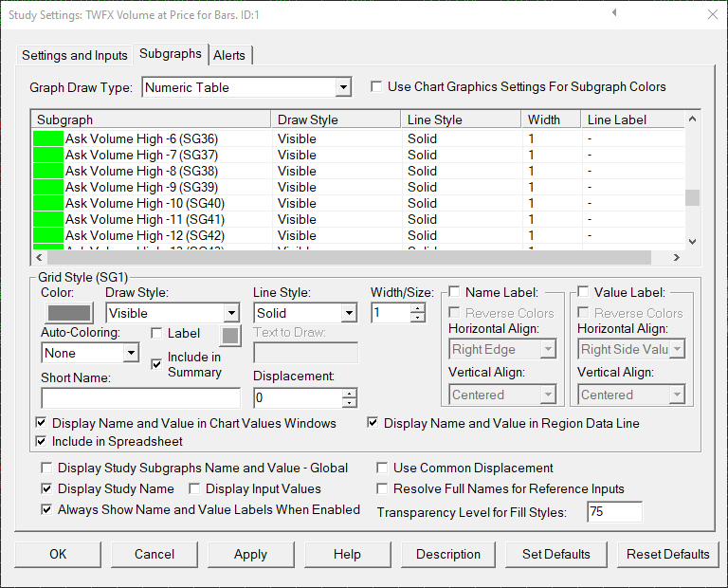Click the Short Name text field
This screenshot has height=588, width=728.
(140, 398)
